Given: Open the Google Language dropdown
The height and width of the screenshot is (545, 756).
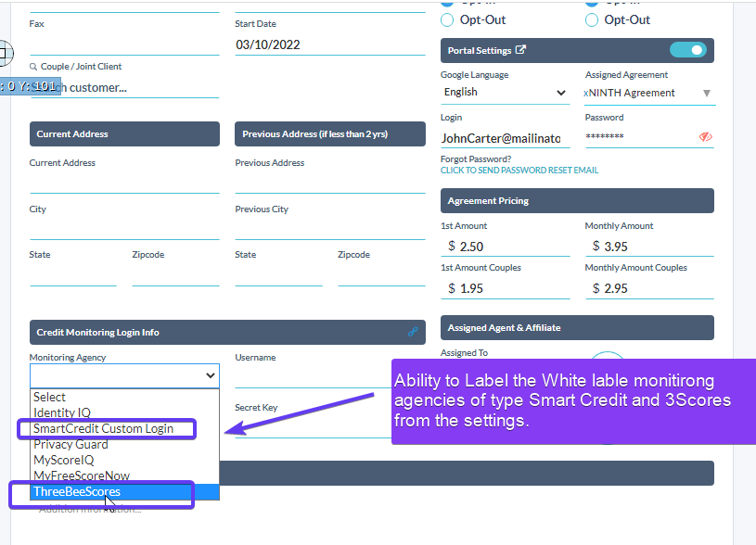Looking at the screenshot, I should click(505, 92).
